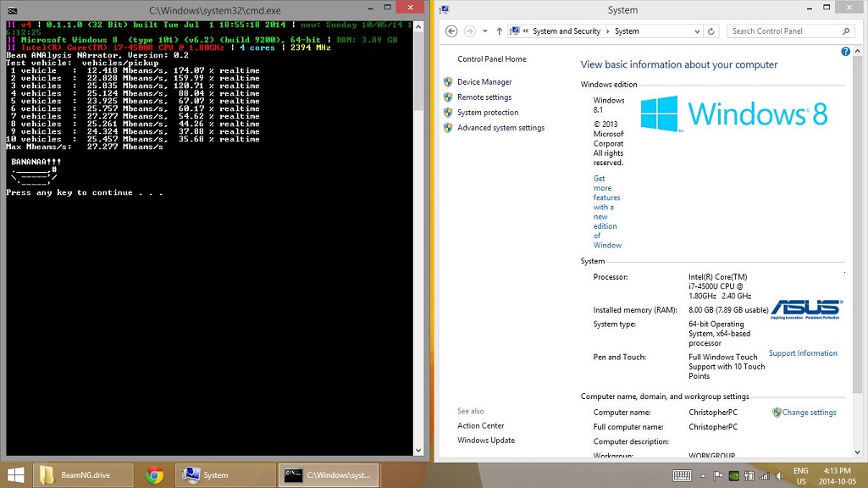
Task: Open cmd.exe title bar system menu icon
Action: [12, 10]
